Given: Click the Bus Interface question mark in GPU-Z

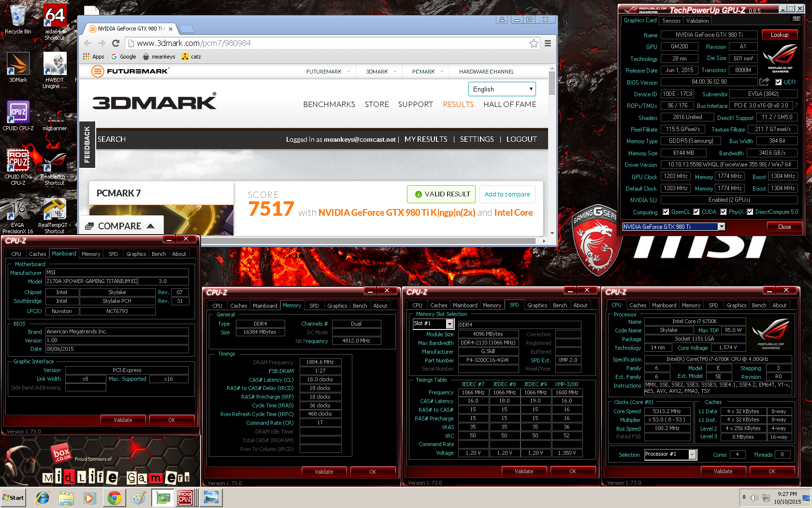Looking at the screenshot, I should (x=796, y=105).
